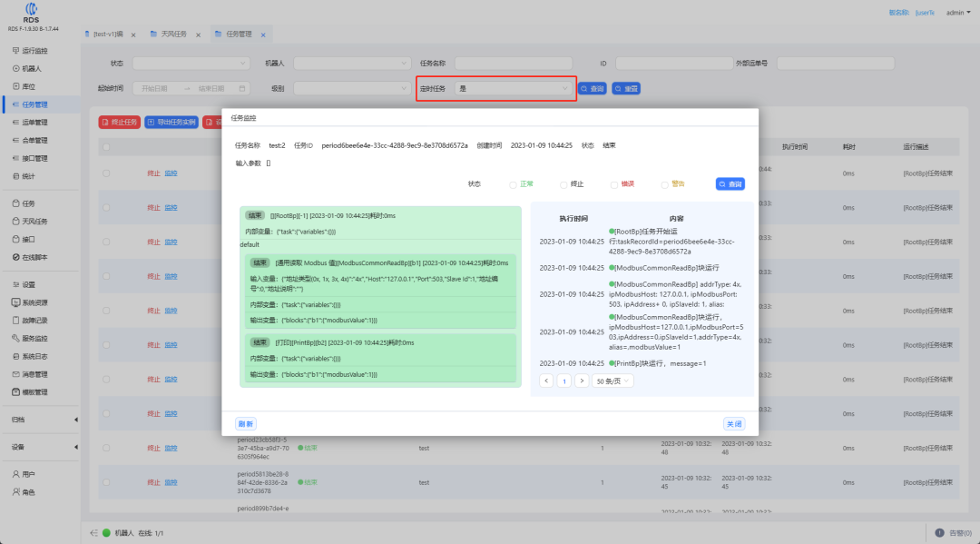Open 服务监控 wrench icon in sidebar
Viewport: 980px width, 544px height.
(15, 338)
